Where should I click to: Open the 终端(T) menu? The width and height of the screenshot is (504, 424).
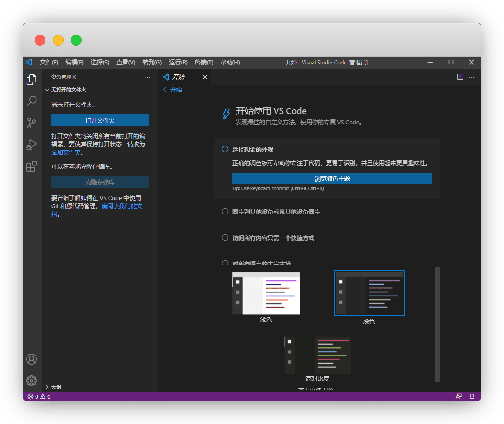(204, 63)
